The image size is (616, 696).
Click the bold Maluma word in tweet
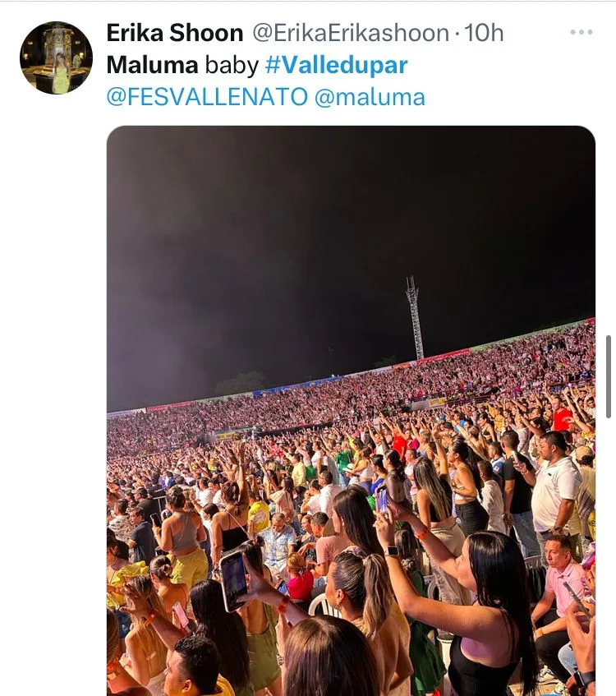[152, 65]
